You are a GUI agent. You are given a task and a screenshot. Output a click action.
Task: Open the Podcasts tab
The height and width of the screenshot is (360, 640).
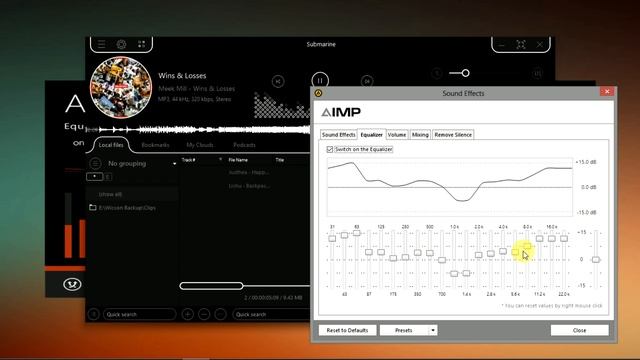[244, 145]
